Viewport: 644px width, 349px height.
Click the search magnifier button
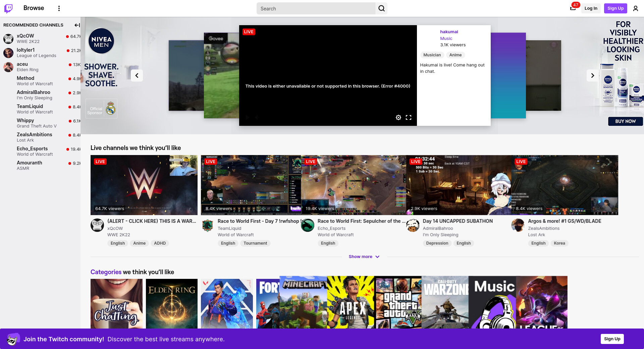[x=381, y=8]
